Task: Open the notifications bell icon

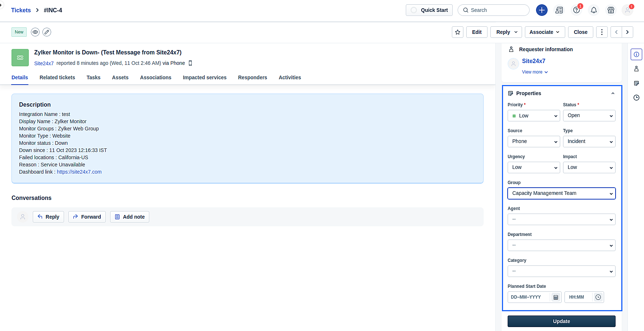Action: point(594,10)
